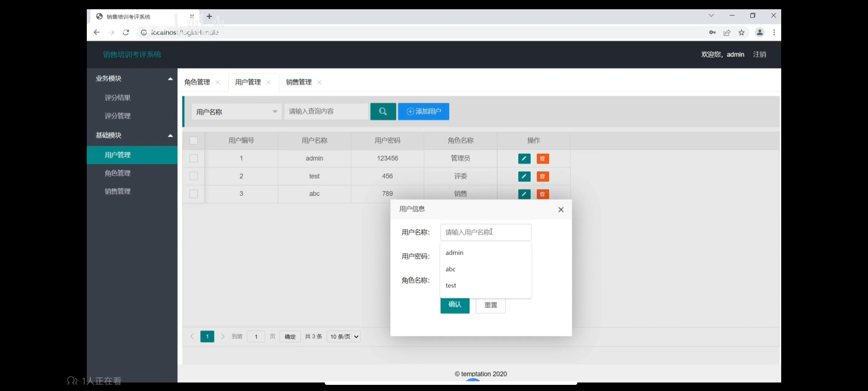Select abc from the username suggestions

pyautogui.click(x=451, y=269)
